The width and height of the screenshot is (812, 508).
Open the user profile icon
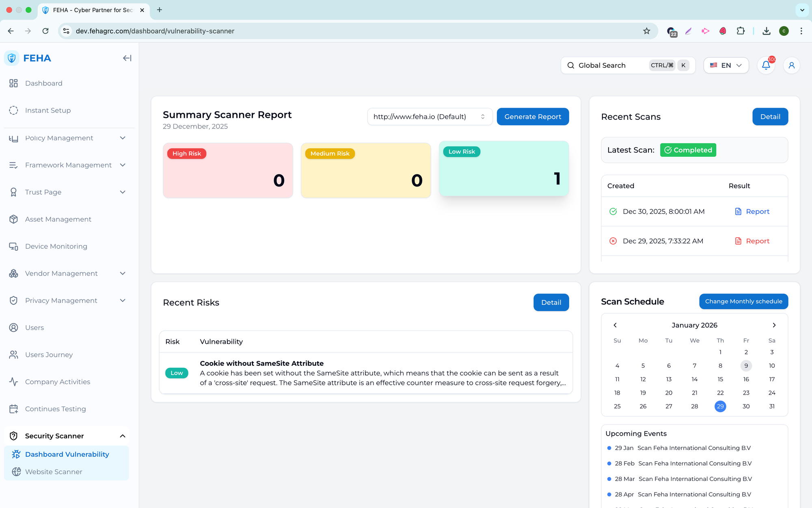[791, 65]
